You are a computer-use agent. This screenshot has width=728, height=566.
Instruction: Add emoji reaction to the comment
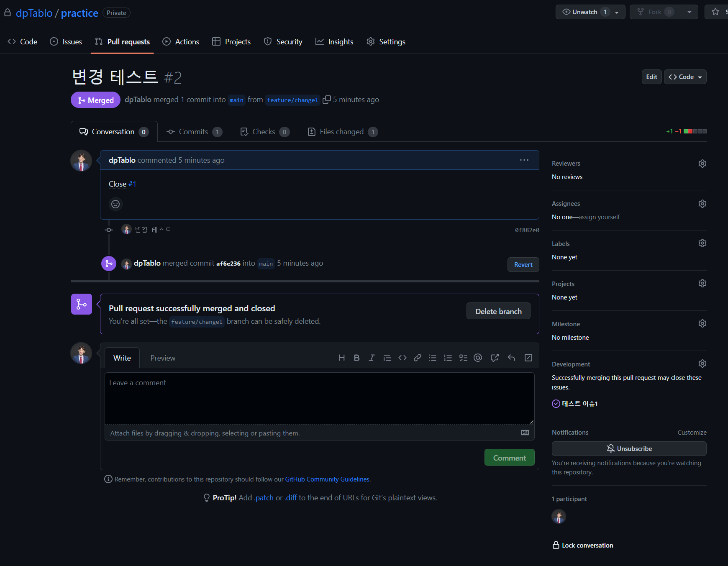[x=115, y=204]
